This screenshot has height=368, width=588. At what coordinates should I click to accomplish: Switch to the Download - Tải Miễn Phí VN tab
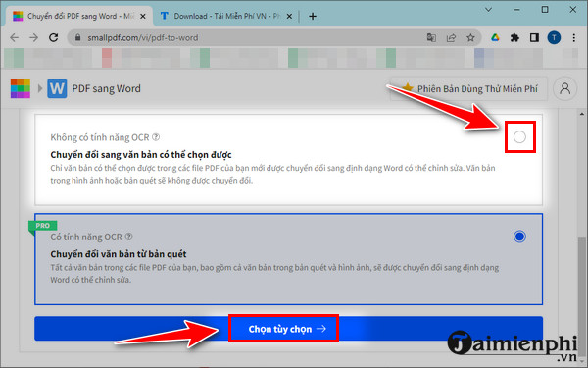tap(226, 16)
